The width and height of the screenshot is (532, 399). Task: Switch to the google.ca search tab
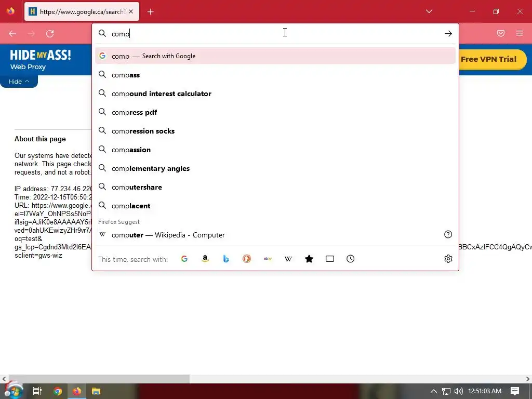tap(82, 11)
